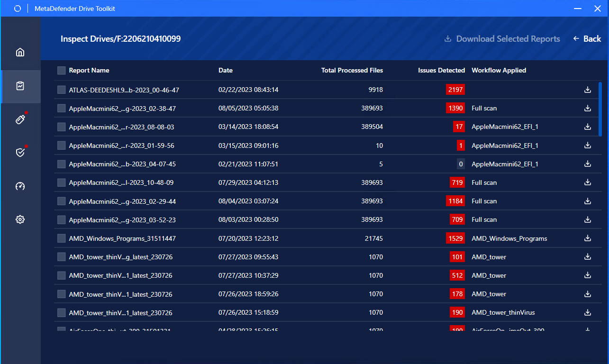Open the Settings gear sidebar icon

(x=20, y=219)
